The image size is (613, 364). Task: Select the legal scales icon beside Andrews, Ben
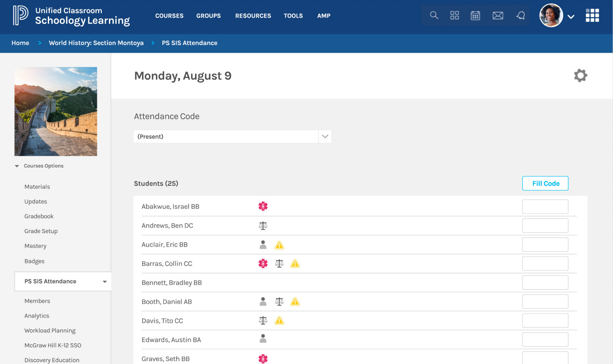[x=263, y=225]
